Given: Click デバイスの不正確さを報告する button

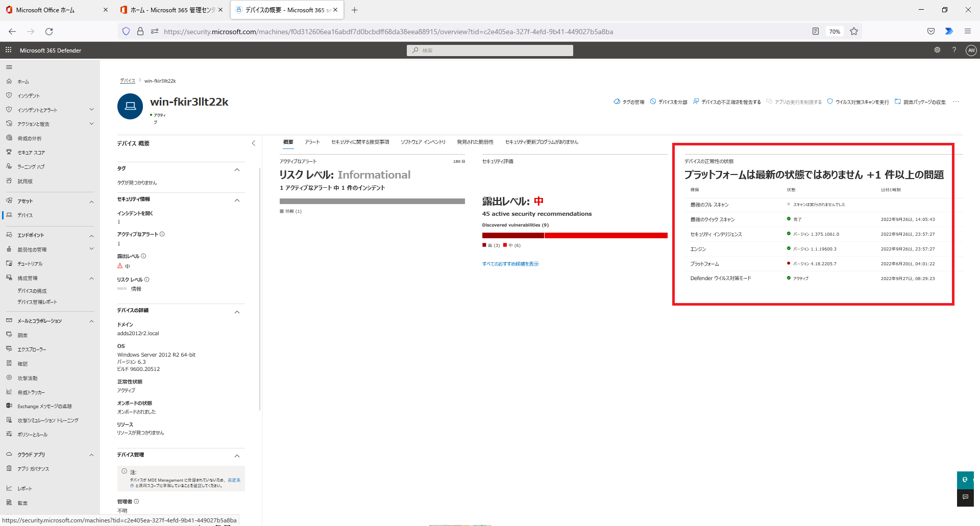Looking at the screenshot, I should click(727, 102).
